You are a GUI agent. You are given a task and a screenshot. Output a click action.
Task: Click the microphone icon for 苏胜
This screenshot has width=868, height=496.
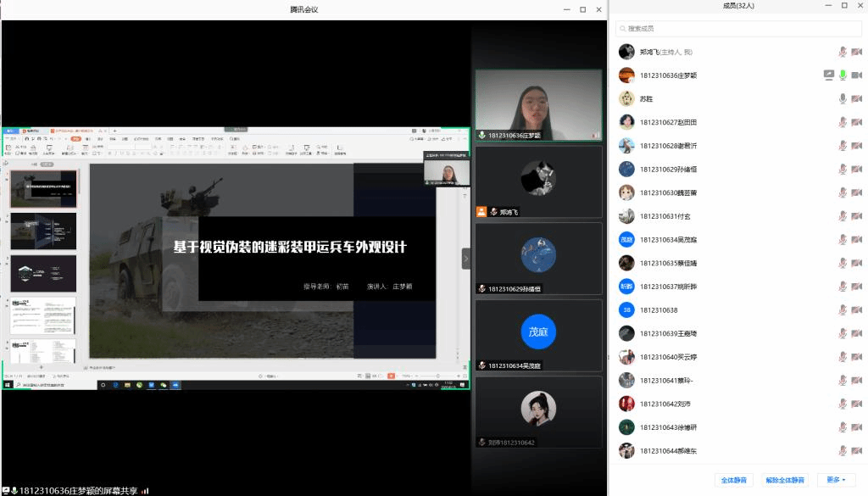coord(843,98)
